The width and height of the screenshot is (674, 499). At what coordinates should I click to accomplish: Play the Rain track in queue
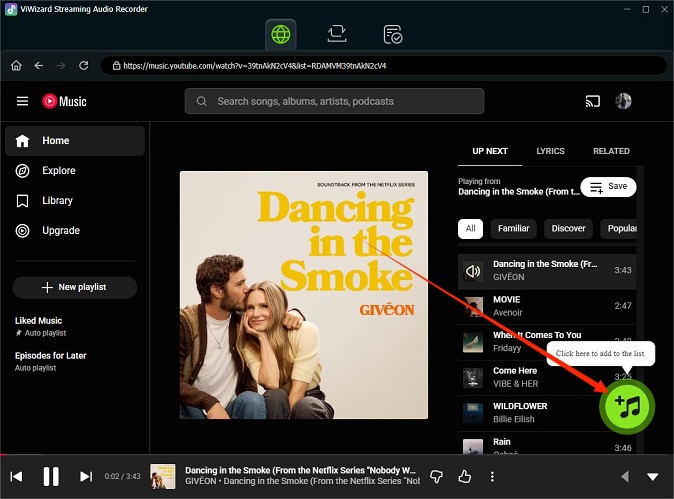[x=547, y=443]
